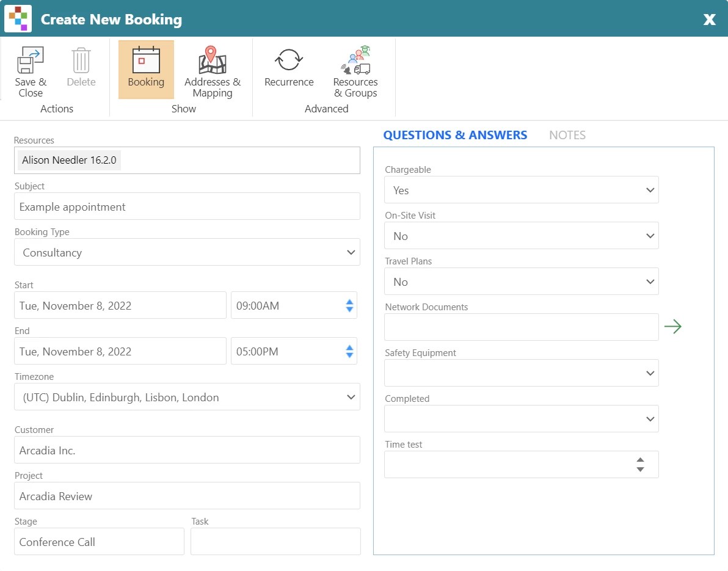Switch to the NOTES tab
This screenshot has width=728, height=571.
click(x=567, y=135)
